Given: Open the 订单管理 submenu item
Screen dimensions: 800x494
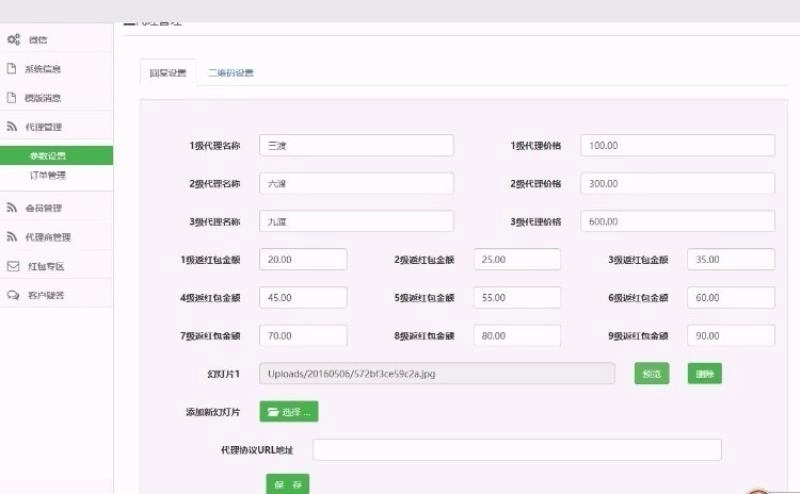Looking at the screenshot, I should (x=47, y=175).
